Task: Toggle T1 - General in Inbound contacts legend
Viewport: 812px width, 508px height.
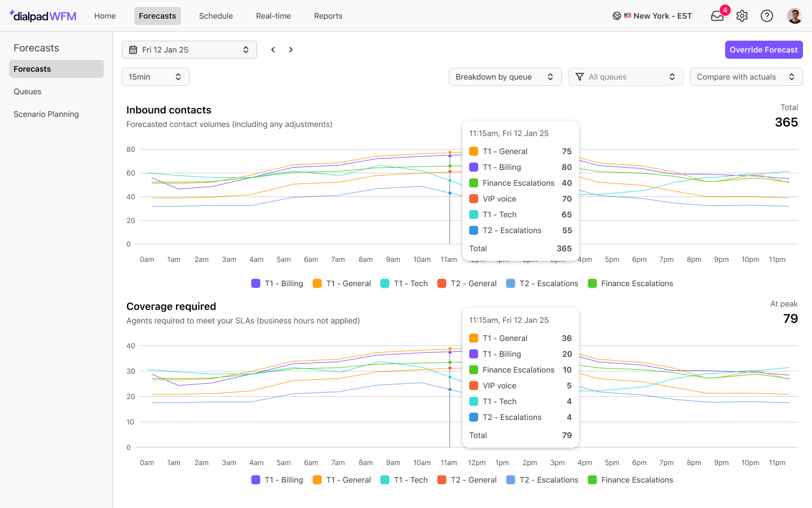Action: coord(342,283)
